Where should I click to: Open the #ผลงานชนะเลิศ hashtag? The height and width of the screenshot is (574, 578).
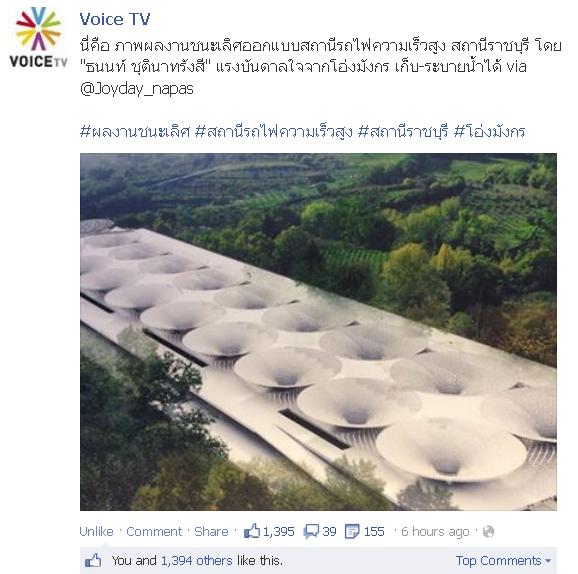coord(135,132)
